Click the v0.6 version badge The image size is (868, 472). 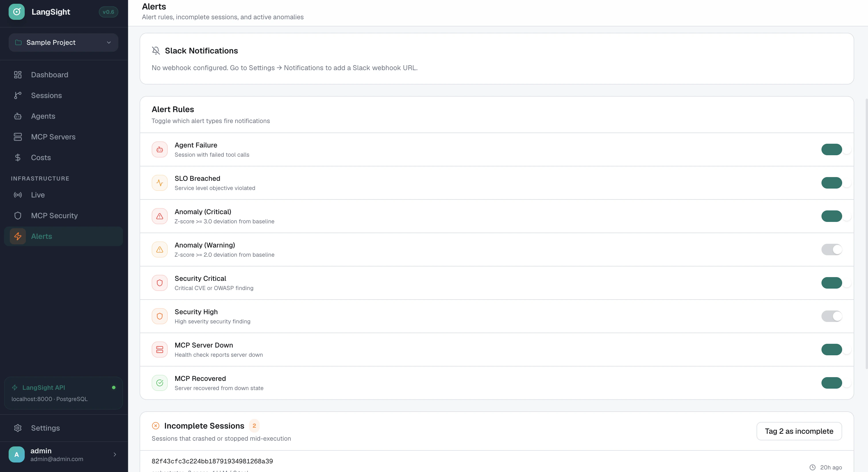(x=109, y=12)
